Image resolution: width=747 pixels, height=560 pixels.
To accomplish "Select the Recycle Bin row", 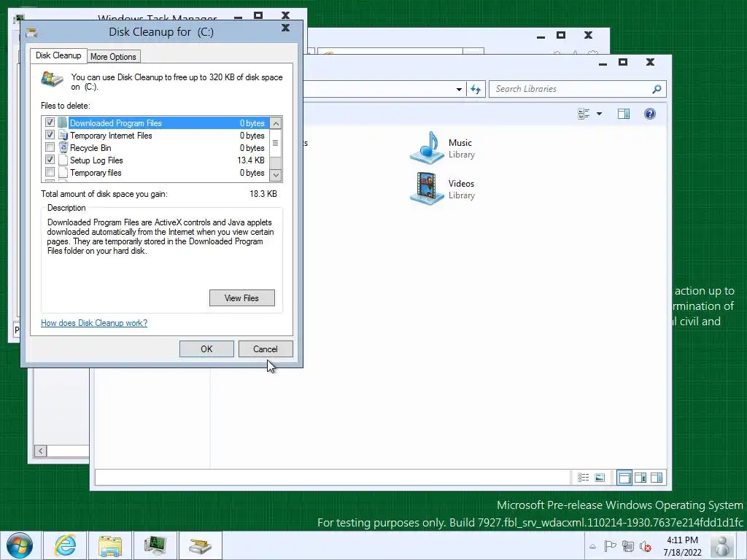I will (x=155, y=147).
